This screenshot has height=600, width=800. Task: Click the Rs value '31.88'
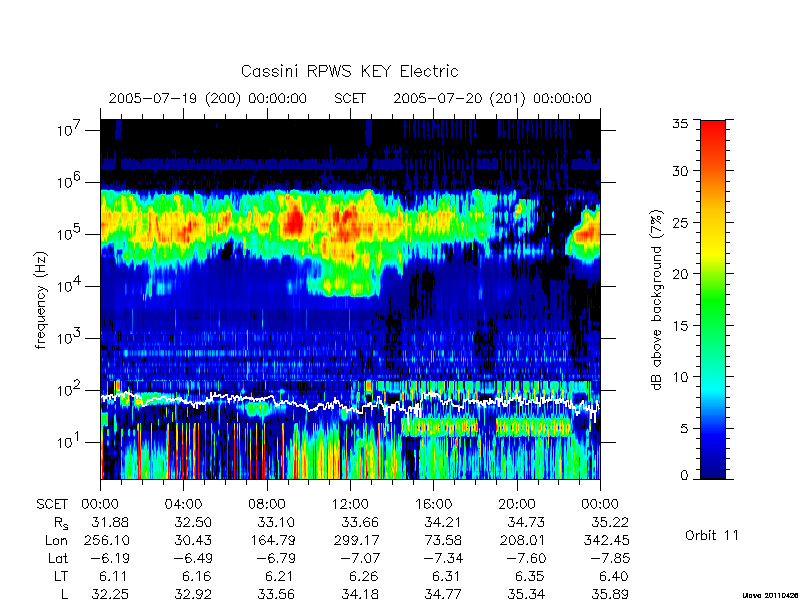[x=110, y=522]
